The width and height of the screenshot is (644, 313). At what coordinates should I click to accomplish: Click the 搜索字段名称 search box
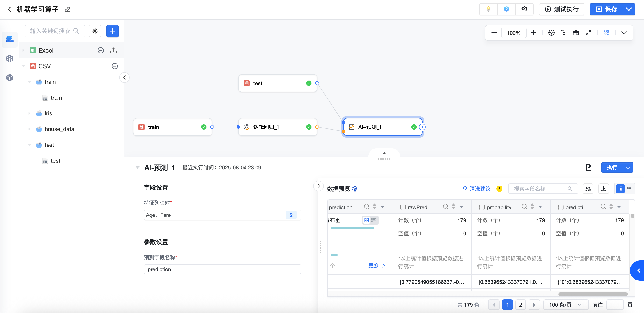pyautogui.click(x=543, y=189)
